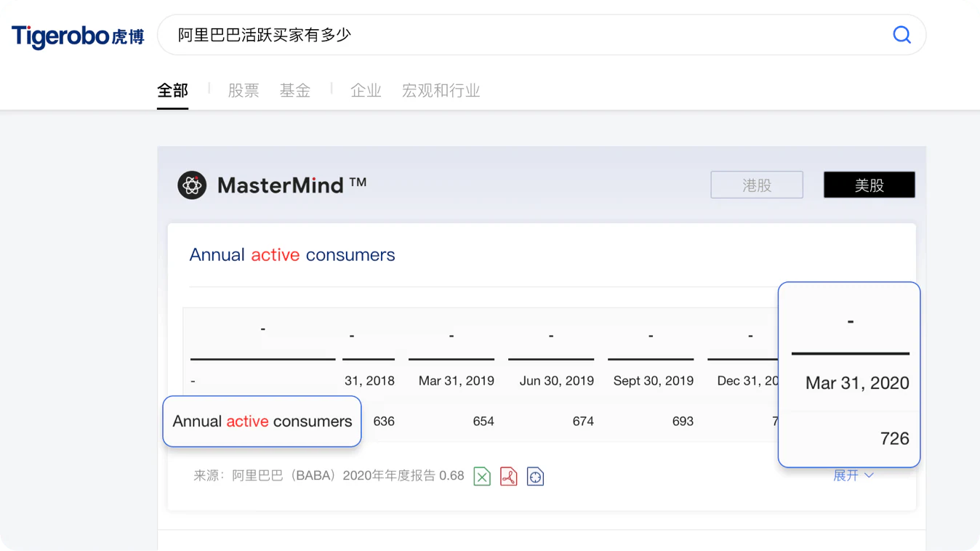980x551 pixels.
Task: Click the MasterMind atom logo
Action: click(x=192, y=185)
